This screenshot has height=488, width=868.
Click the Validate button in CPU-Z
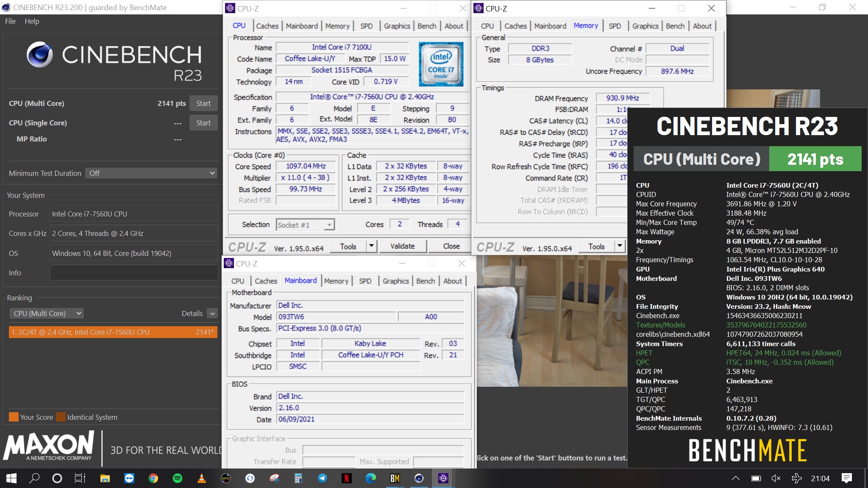point(402,246)
